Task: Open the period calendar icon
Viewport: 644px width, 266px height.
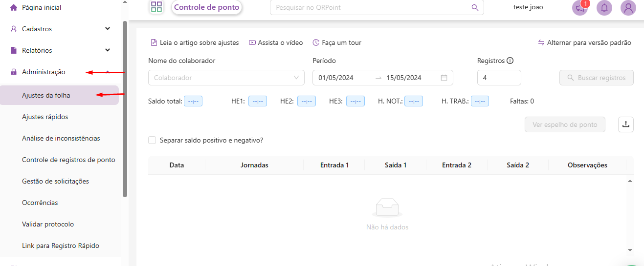Action: 444,78
